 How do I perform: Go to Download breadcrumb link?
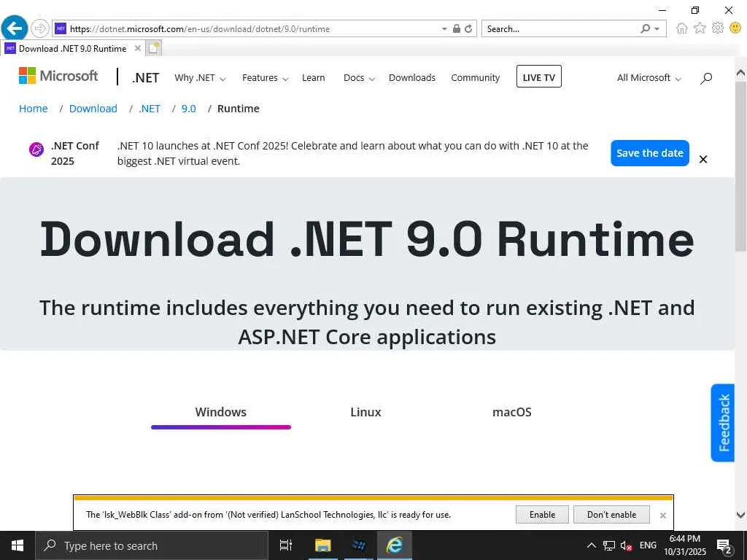[x=93, y=109]
